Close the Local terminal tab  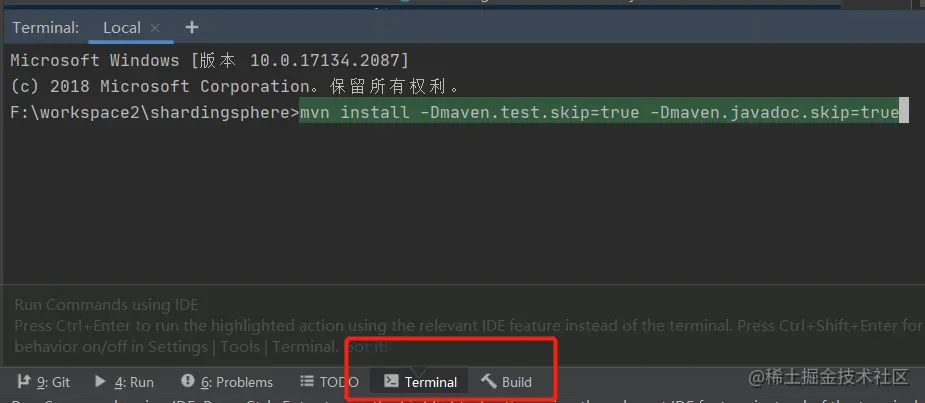tap(155, 28)
